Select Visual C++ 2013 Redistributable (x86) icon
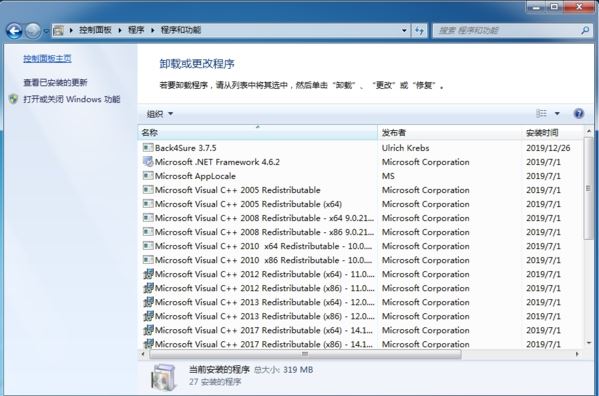The image size is (599, 396). tap(148, 316)
